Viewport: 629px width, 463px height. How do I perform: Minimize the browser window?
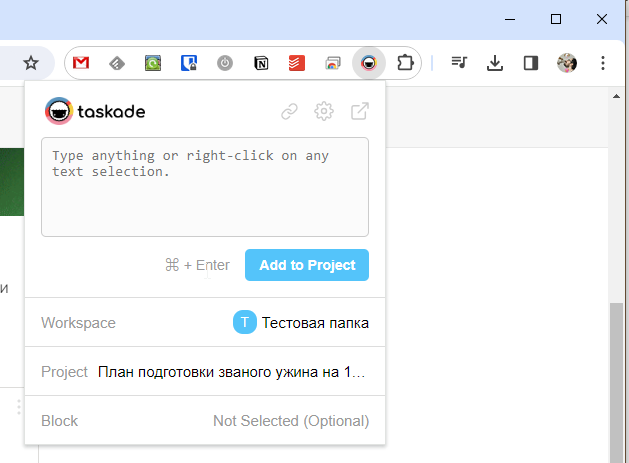(x=510, y=19)
